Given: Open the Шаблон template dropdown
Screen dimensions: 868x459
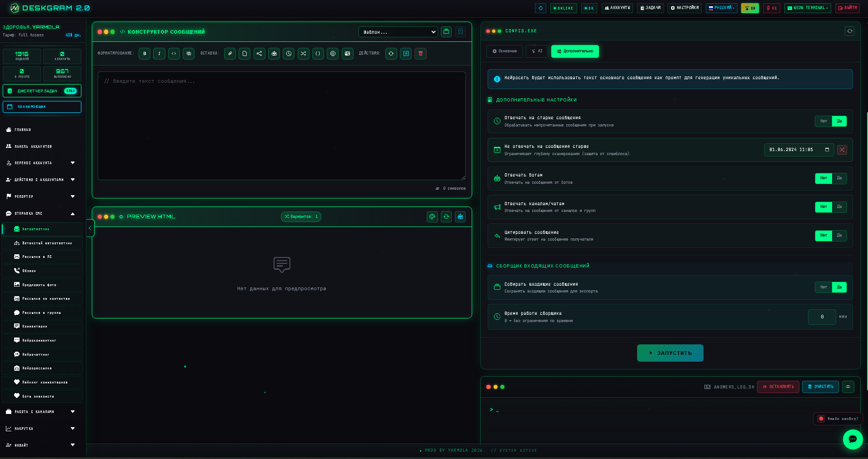Looking at the screenshot, I should click(x=398, y=32).
